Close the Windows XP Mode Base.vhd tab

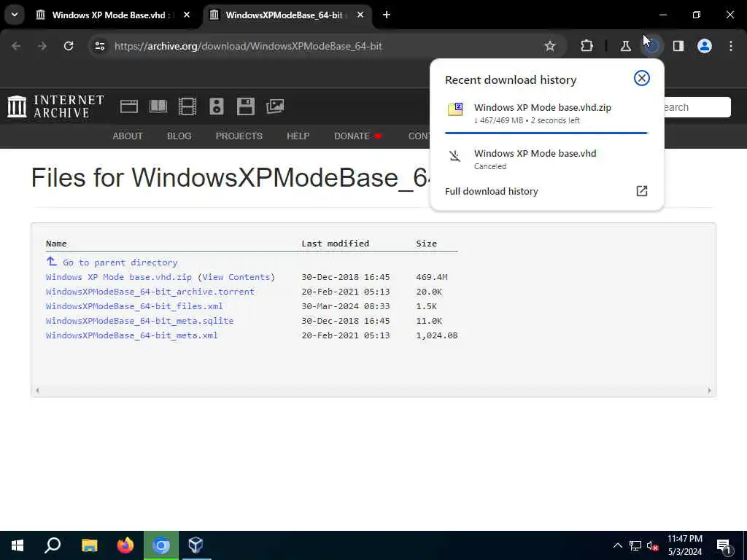pyautogui.click(x=187, y=15)
